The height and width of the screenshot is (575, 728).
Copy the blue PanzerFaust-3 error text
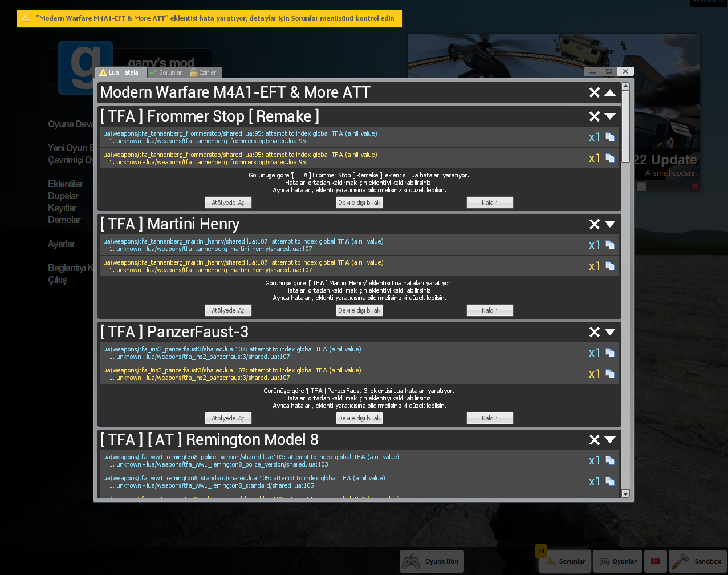click(610, 353)
